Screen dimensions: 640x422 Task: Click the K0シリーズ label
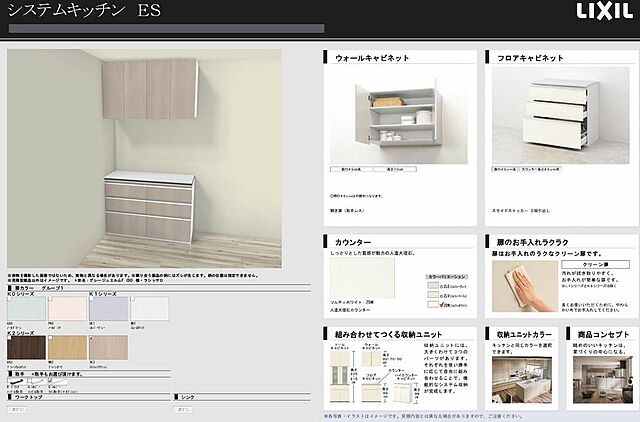point(21,294)
